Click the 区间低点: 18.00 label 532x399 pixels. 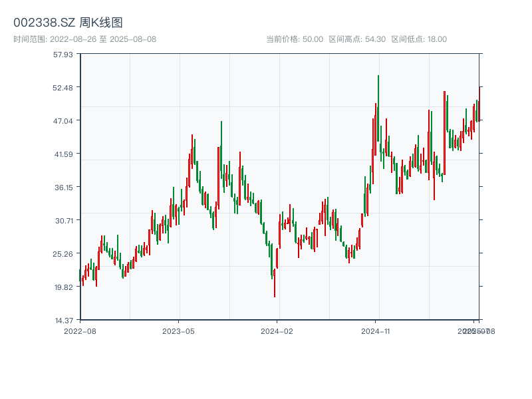pyautogui.click(x=419, y=39)
